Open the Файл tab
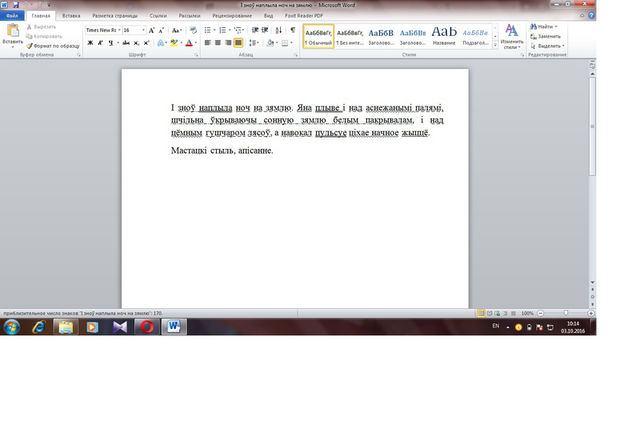Viewport: 640px width, 429px height. click(12, 16)
